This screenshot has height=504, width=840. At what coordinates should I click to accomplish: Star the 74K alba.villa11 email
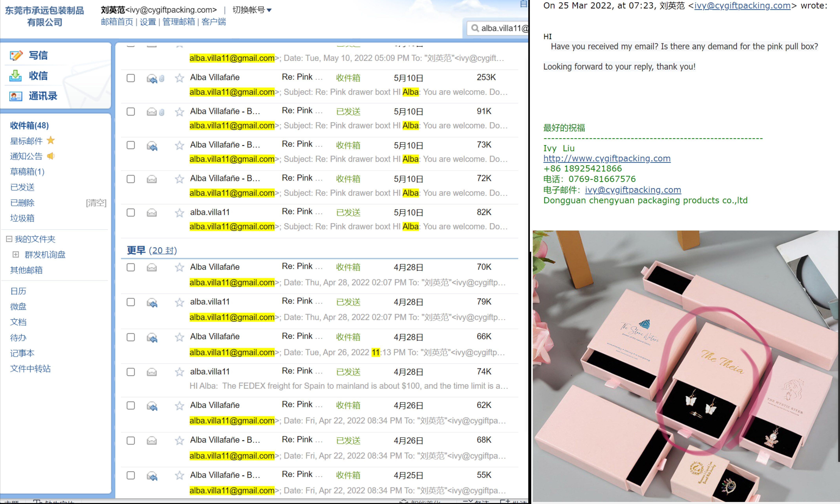point(179,372)
